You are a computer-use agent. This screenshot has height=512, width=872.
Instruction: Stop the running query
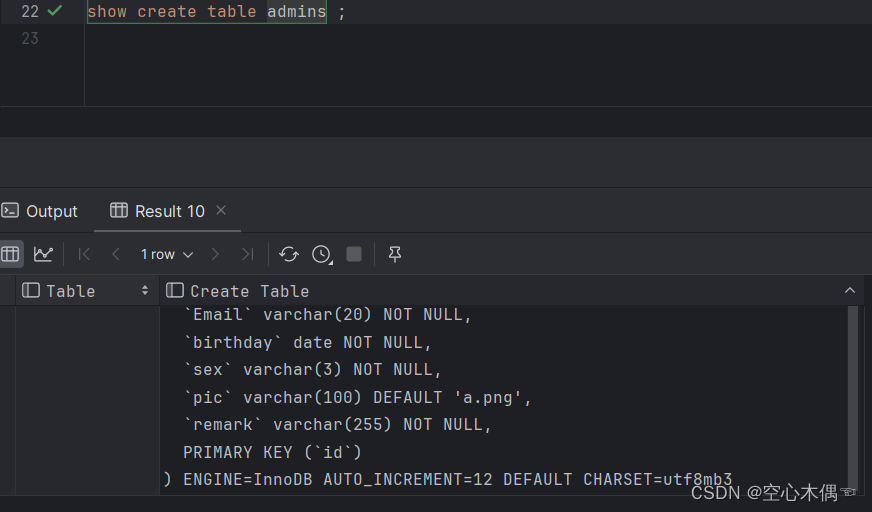pos(354,254)
